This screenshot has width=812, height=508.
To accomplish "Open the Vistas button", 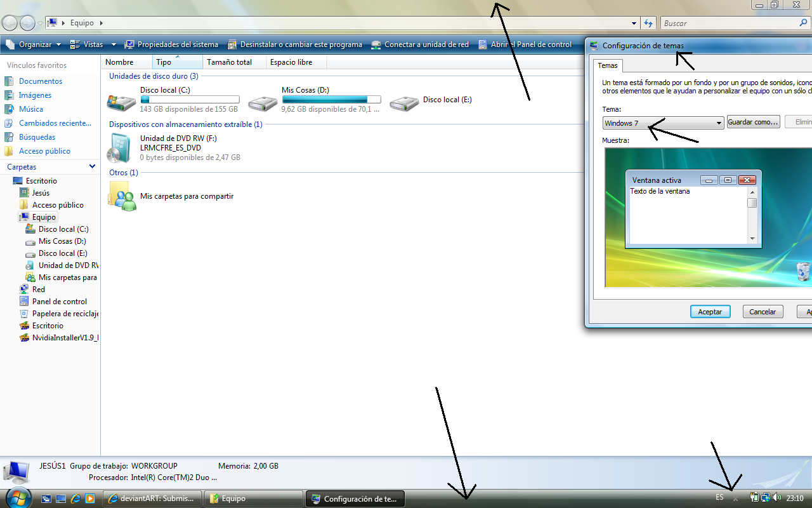I will 87,44.
